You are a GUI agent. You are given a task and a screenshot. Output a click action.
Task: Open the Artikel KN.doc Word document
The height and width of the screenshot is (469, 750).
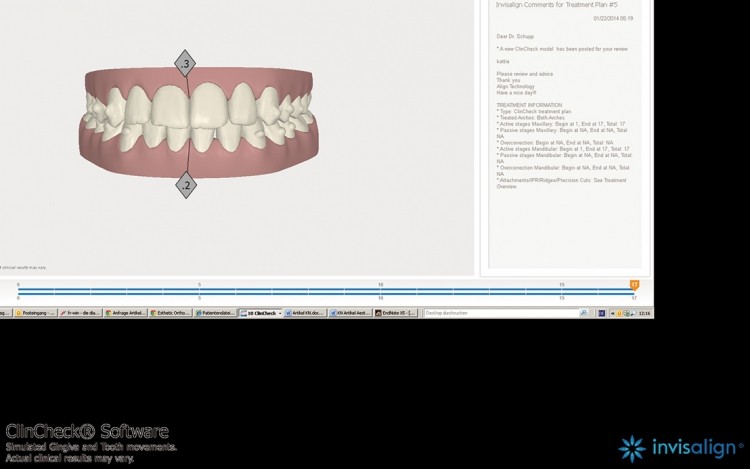point(305,313)
